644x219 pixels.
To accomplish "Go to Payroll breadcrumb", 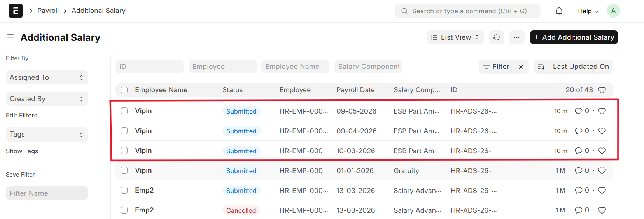I will [48, 11].
